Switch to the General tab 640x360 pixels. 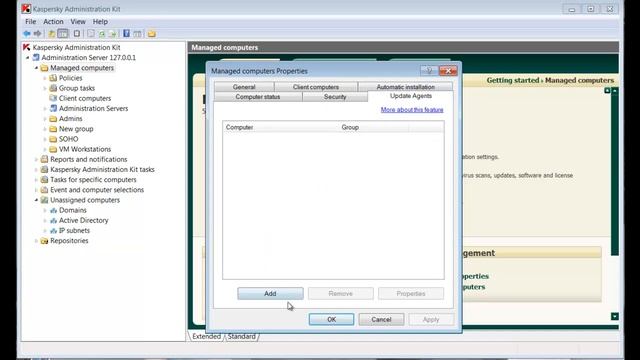coord(244,87)
